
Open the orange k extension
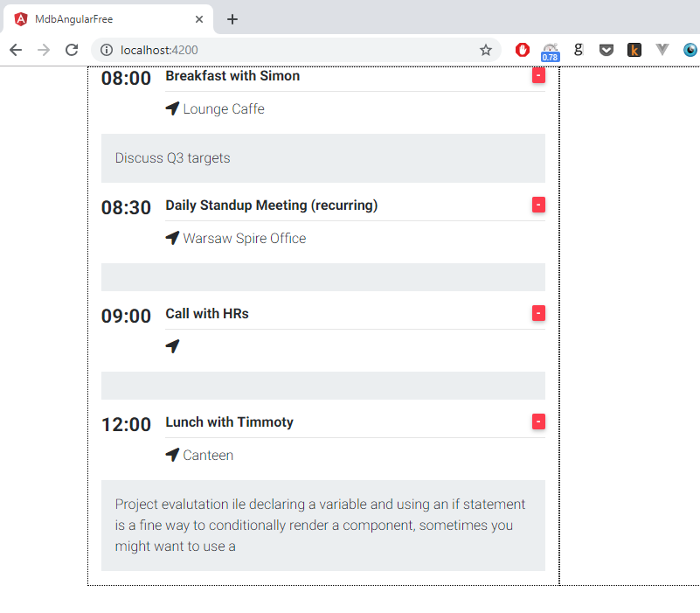click(634, 50)
